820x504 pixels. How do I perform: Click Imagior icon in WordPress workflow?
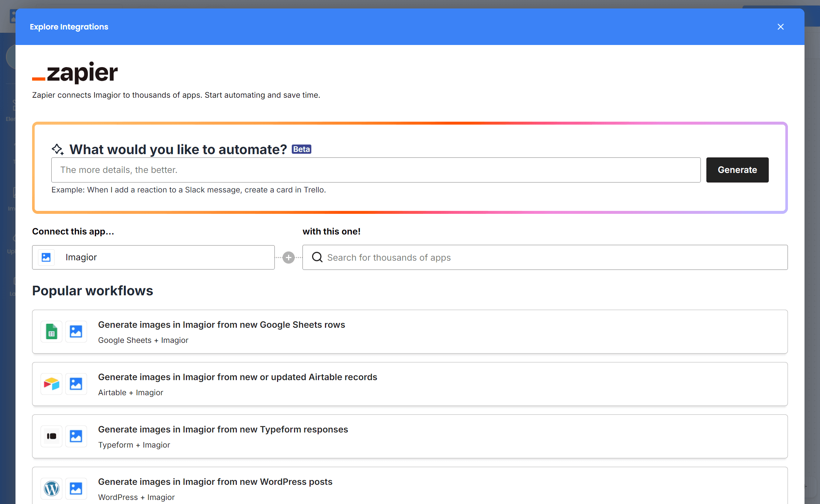pyautogui.click(x=76, y=489)
